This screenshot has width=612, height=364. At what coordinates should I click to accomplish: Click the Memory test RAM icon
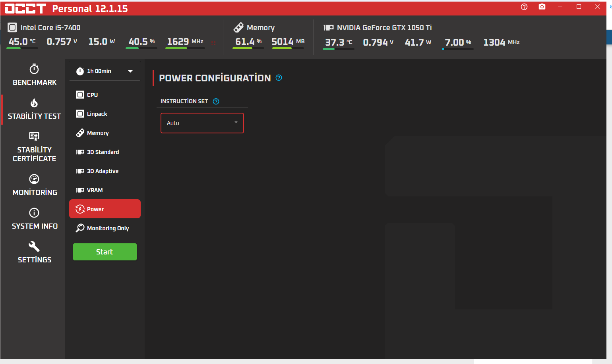80,133
